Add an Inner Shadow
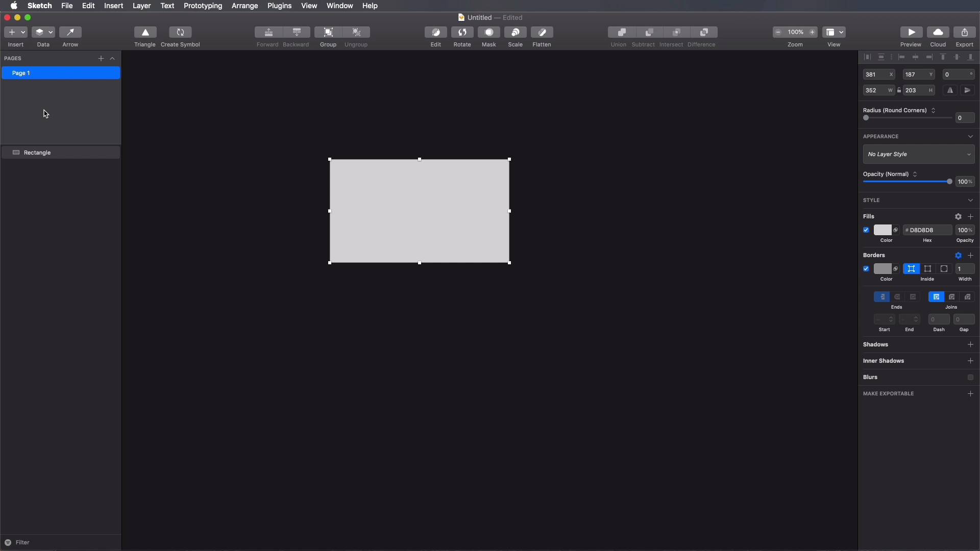This screenshot has width=980, height=551. tap(970, 361)
